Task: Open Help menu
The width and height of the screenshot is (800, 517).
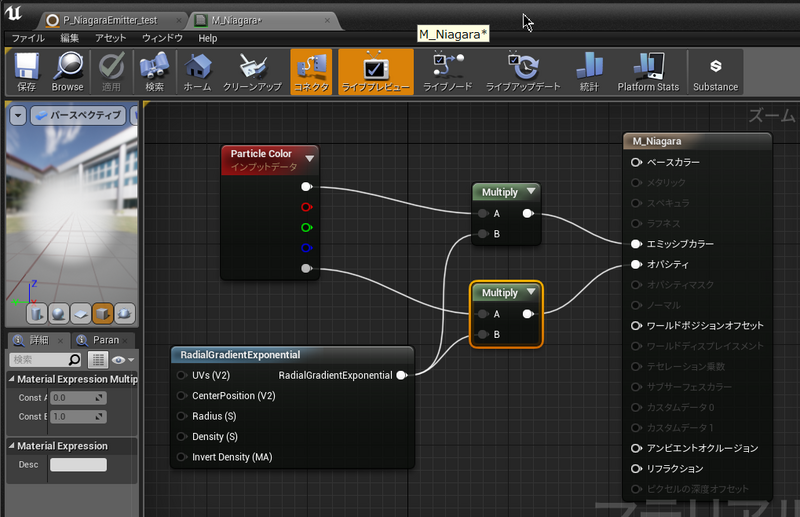Action: click(x=208, y=38)
